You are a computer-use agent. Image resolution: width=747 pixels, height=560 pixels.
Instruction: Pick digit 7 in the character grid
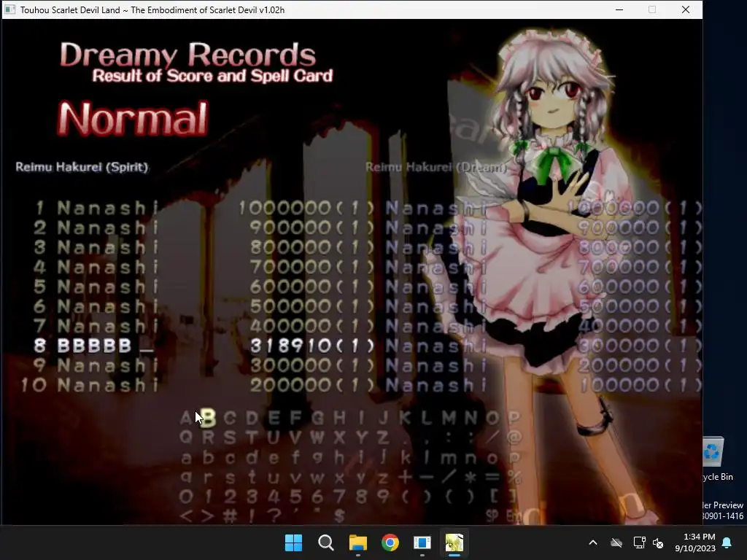click(x=339, y=497)
